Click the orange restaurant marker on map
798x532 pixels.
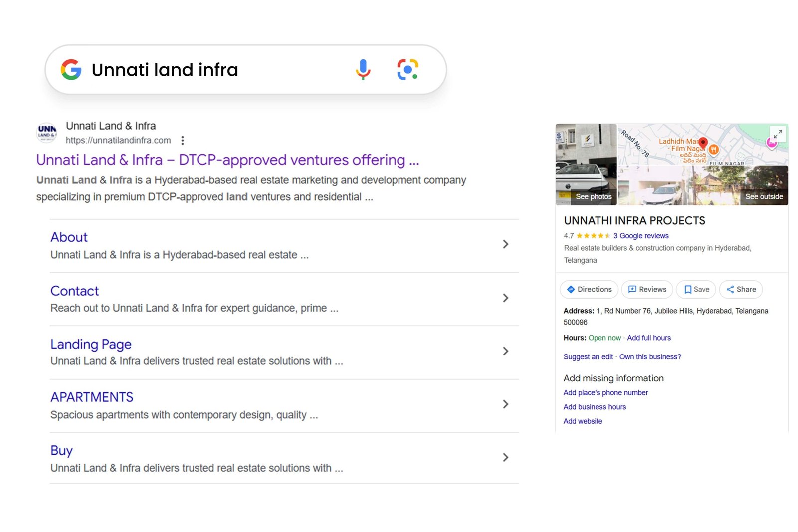click(714, 149)
